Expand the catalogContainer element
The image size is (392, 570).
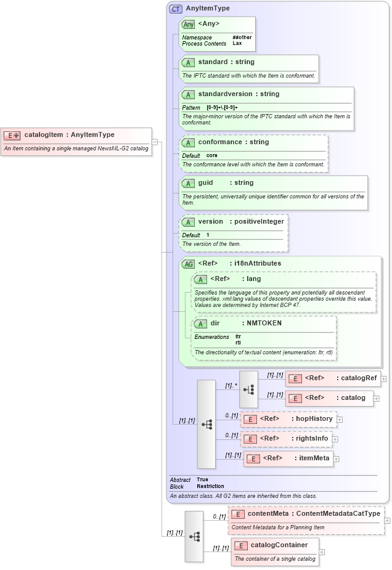click(x=322, y=552)
